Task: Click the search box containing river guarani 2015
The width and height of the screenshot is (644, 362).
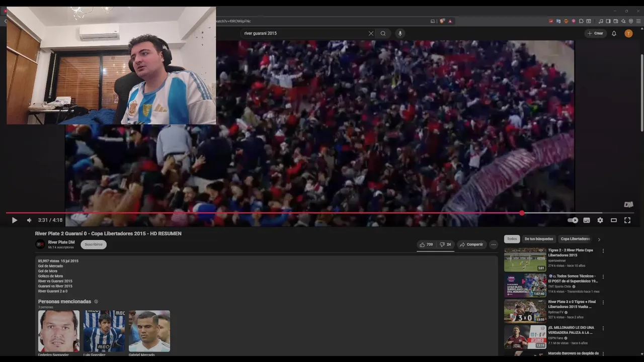Action: pos(304,33)
